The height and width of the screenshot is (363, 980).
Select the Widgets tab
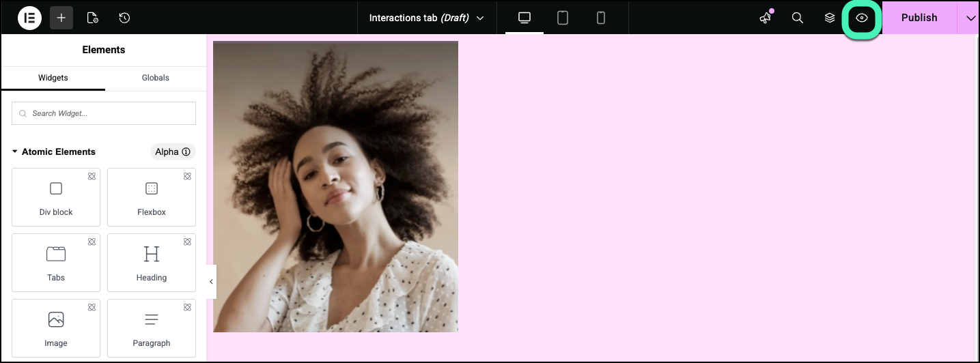coord(53,78)
